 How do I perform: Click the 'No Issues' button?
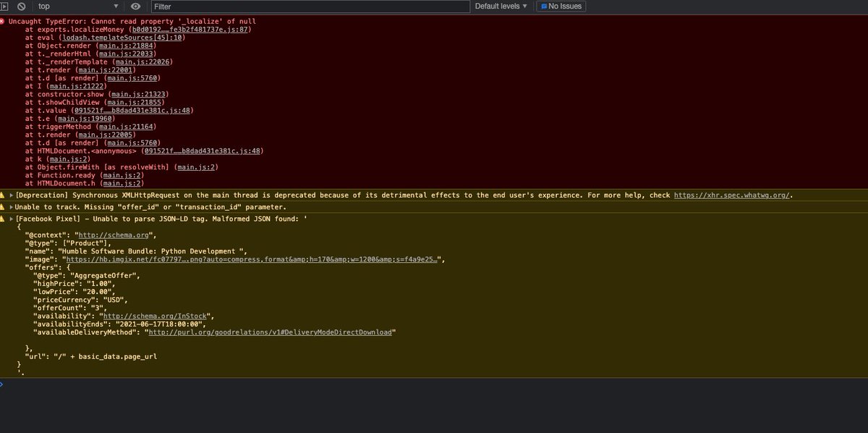561,6
